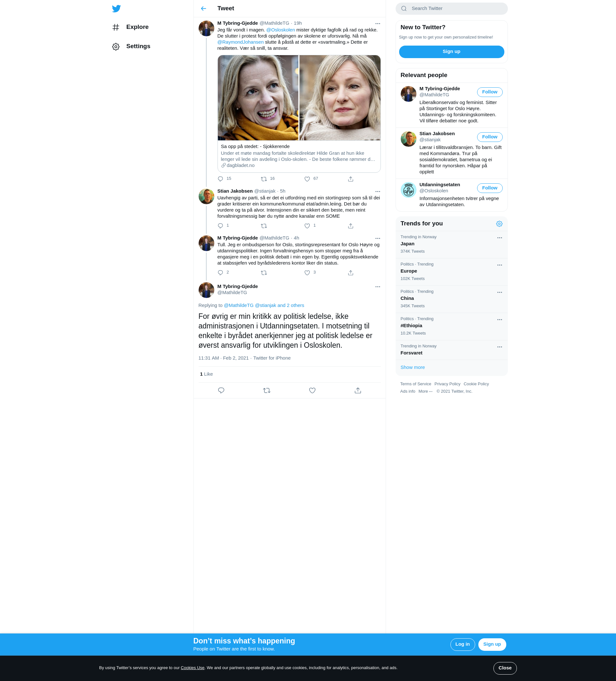View the left photo in the article preview
The height and width of the screenshot is (681, 616).
[258, 98]
